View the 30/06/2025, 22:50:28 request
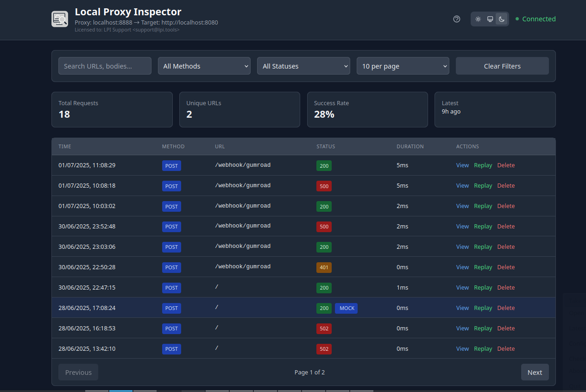Viewport: 586px width, 392px height. 462,267
